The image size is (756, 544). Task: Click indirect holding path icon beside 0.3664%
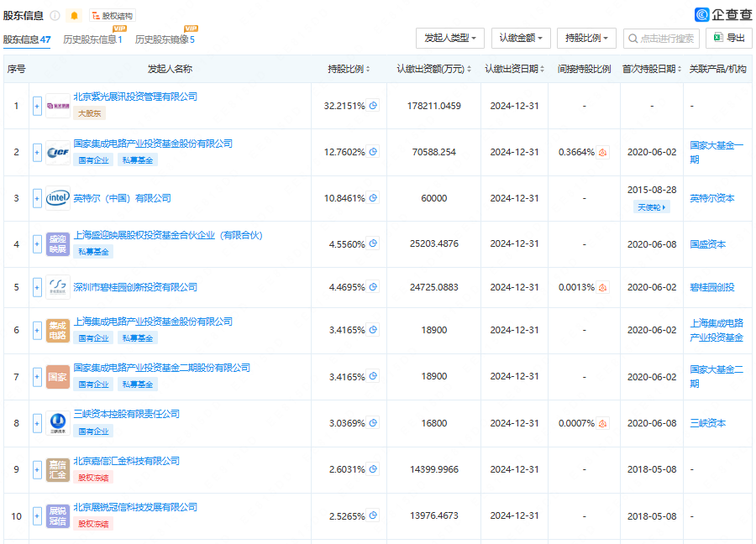[602, 152]
